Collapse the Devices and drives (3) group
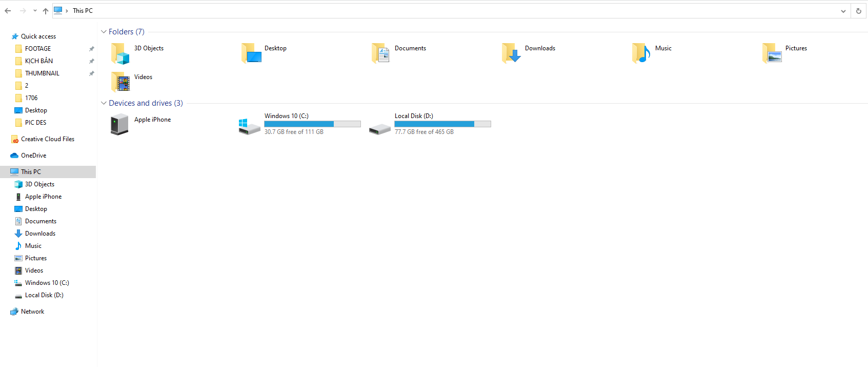This screenshot has width=868, height=367. [x=104, y=103]
